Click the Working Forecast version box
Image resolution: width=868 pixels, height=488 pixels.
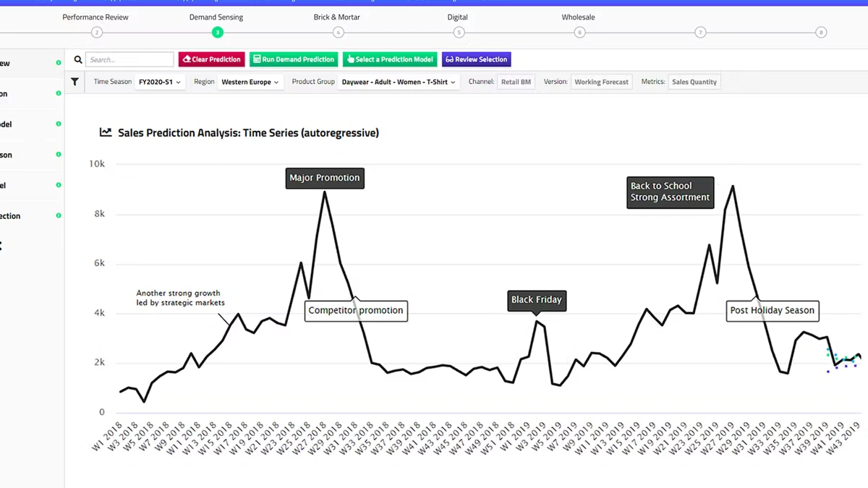(x=601, y=82)
